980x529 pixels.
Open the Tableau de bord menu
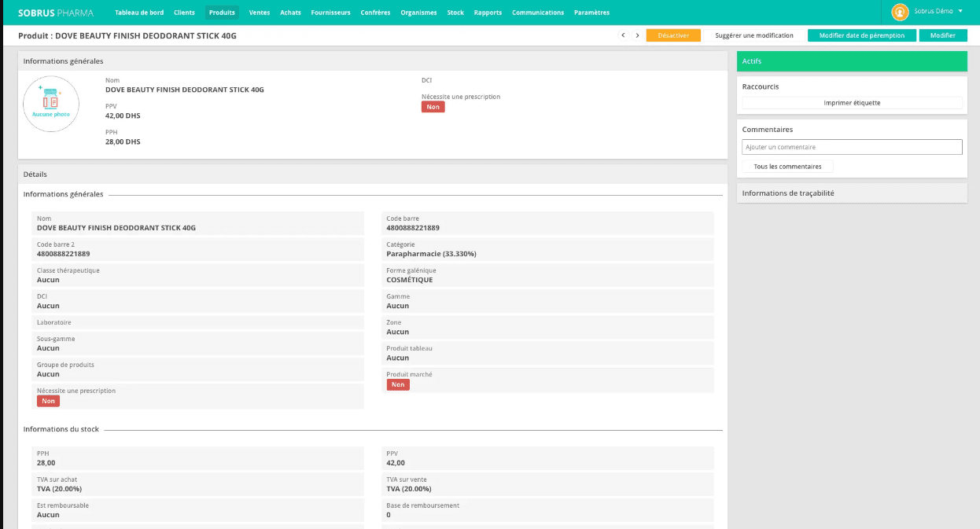pyautogui.click(x=139, y=13)
